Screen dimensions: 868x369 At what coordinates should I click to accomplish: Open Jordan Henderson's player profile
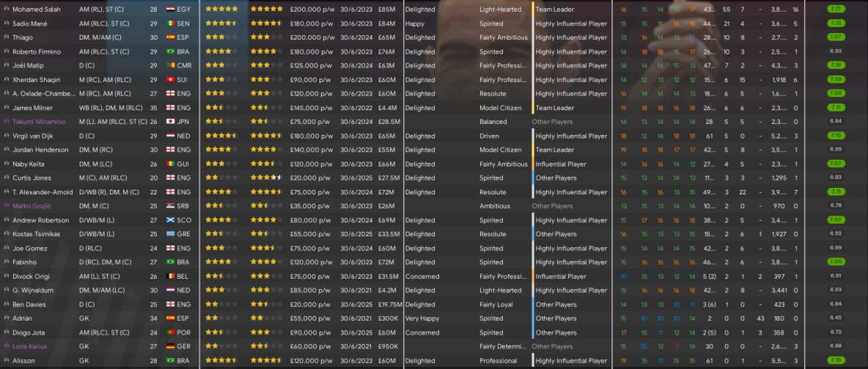[40, 150]
